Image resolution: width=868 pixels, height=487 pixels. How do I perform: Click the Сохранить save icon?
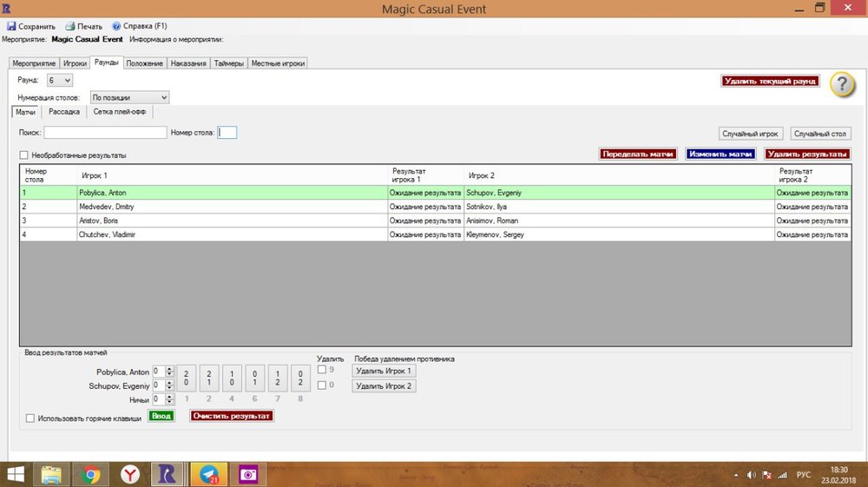11,26
